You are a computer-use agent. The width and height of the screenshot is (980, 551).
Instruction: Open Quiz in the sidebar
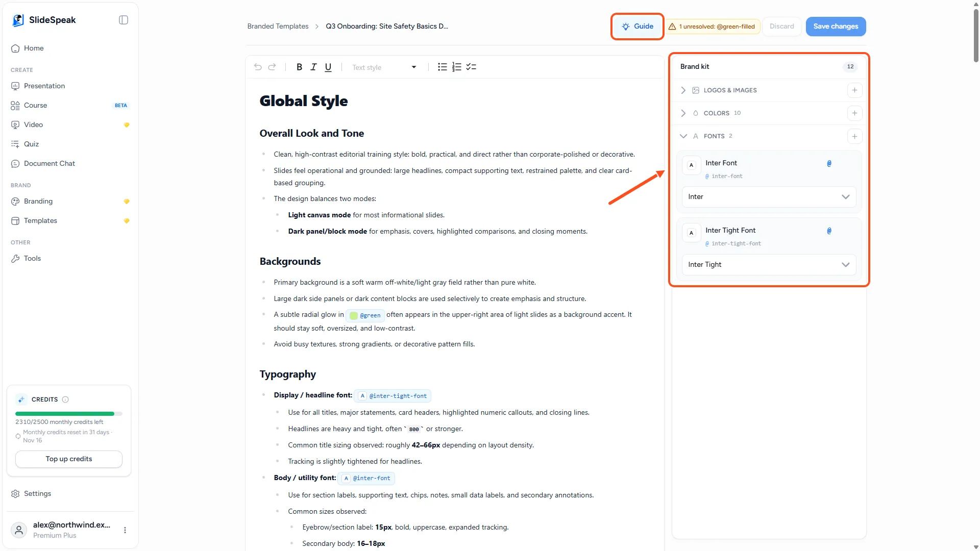[x=69, y=144]
